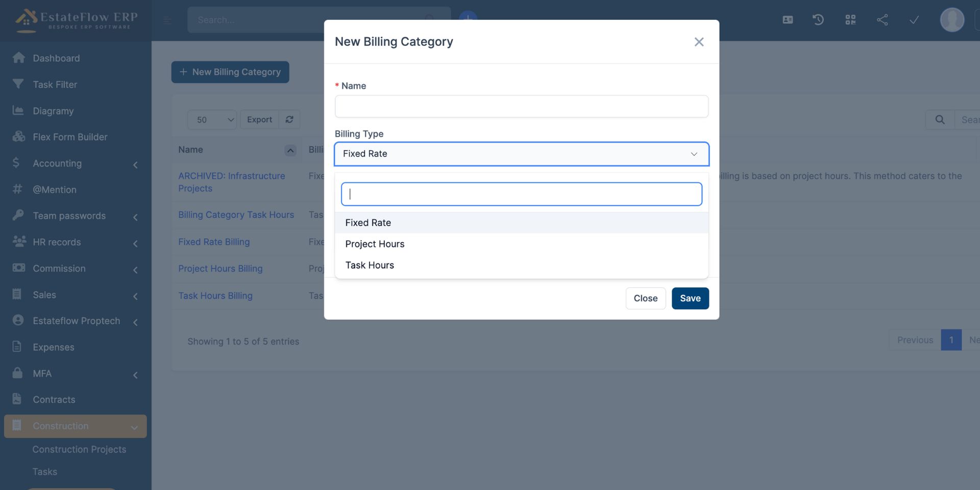The height and width of the screenshot is (490, 980).
Task: Open the 50 entries per page dropdown
Action: pos(212,119)
